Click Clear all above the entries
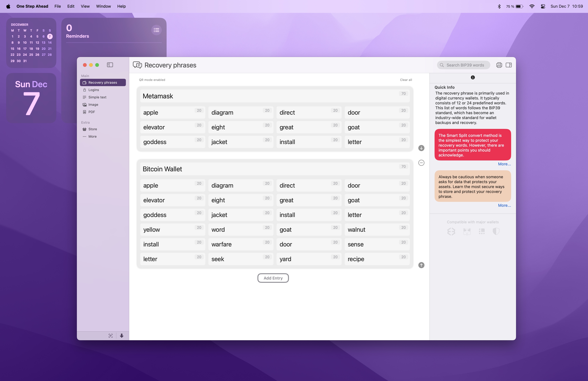Screen dimensions: 588x381 pos(406,80)
